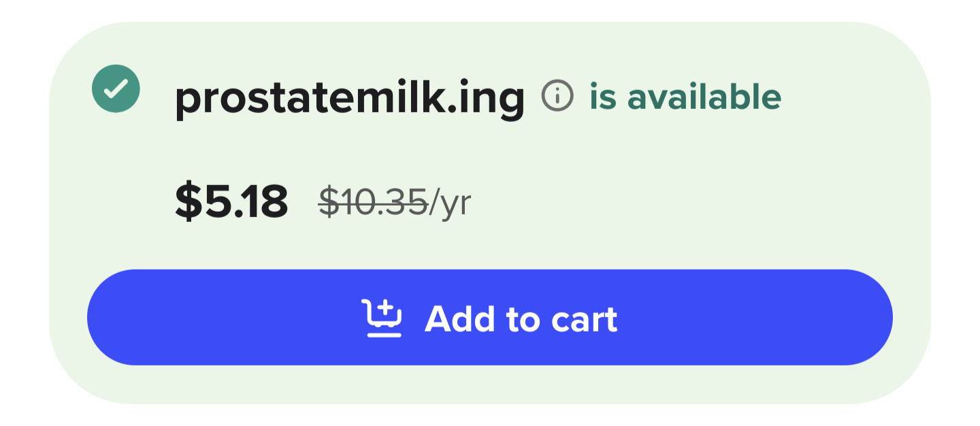Open domain details via the circled i icon
Image resolution: width=980 pixels, height=426 pixels.
click(x=557, y=95)
